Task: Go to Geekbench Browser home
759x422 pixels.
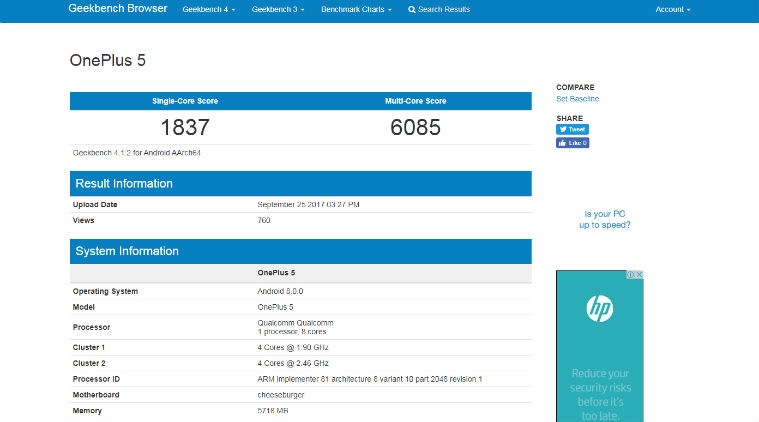Action: pyautogui.click(x=119, y=9)
